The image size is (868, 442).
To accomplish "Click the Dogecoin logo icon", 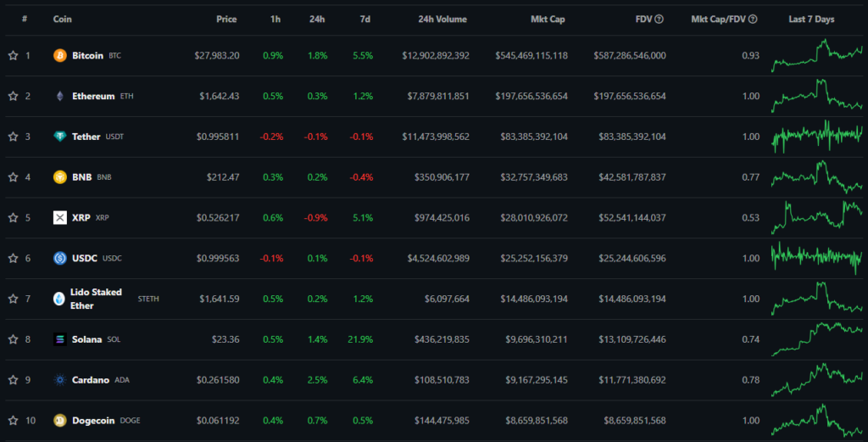I will point(60,421).
